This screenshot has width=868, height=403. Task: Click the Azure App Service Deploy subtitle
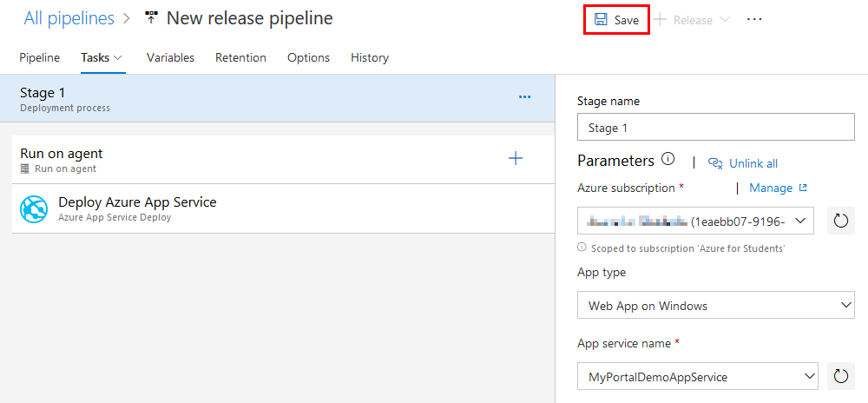click(x=115, y=217)
